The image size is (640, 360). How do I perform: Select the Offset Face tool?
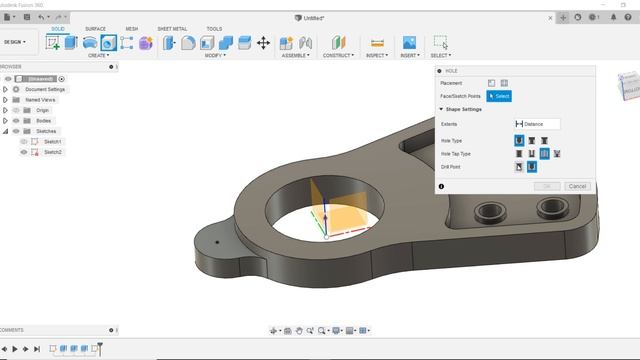244,42
